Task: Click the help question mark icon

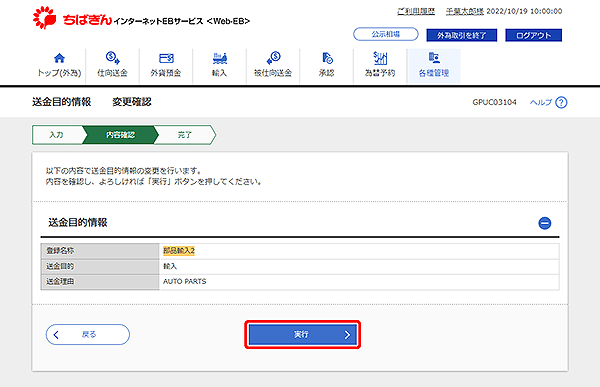Action: [x=561, y=102]
